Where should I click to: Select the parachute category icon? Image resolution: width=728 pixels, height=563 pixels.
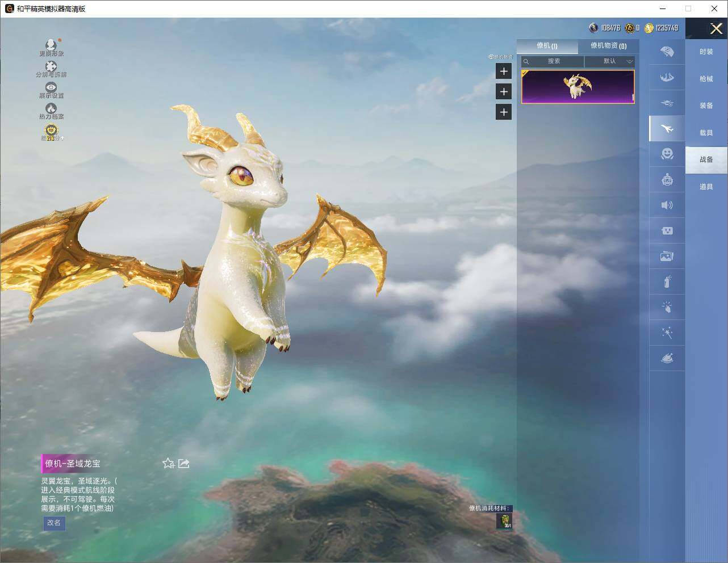click(x=667, y=52)
